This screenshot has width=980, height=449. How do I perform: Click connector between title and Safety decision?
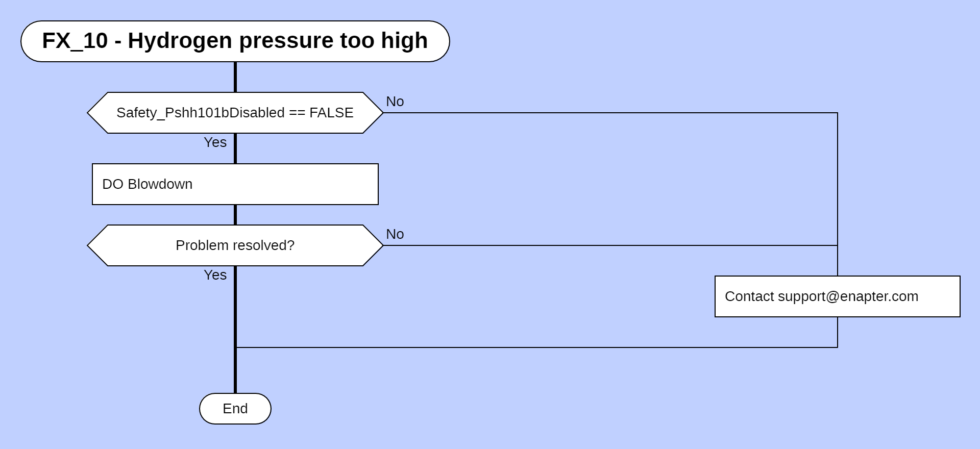(x=235, y=77)
